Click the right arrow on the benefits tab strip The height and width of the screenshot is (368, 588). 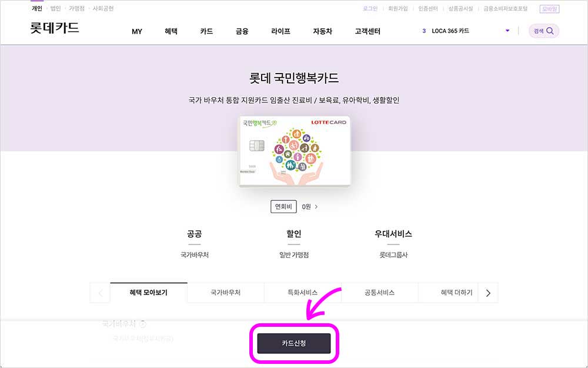point(488,293)
